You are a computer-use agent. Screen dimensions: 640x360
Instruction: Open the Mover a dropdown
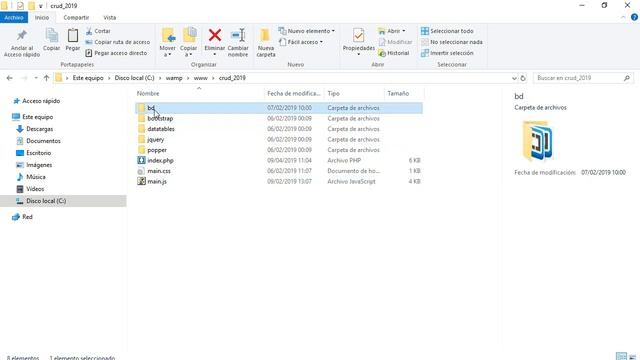click(167, 43)
